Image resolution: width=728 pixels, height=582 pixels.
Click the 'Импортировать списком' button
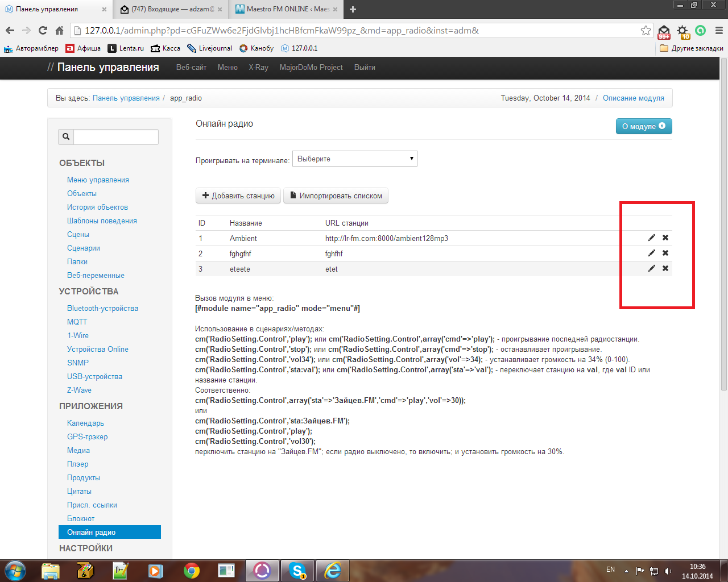pos(336,196)
